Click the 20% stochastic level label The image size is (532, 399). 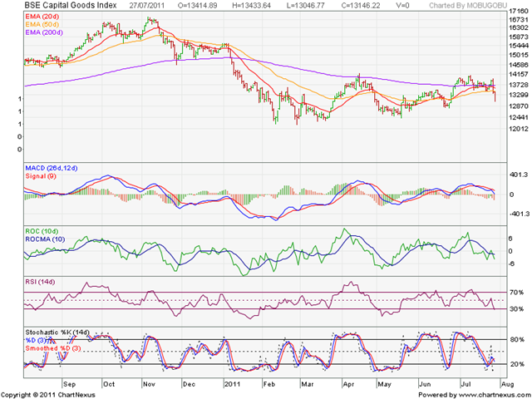click(x=517, y=364)
